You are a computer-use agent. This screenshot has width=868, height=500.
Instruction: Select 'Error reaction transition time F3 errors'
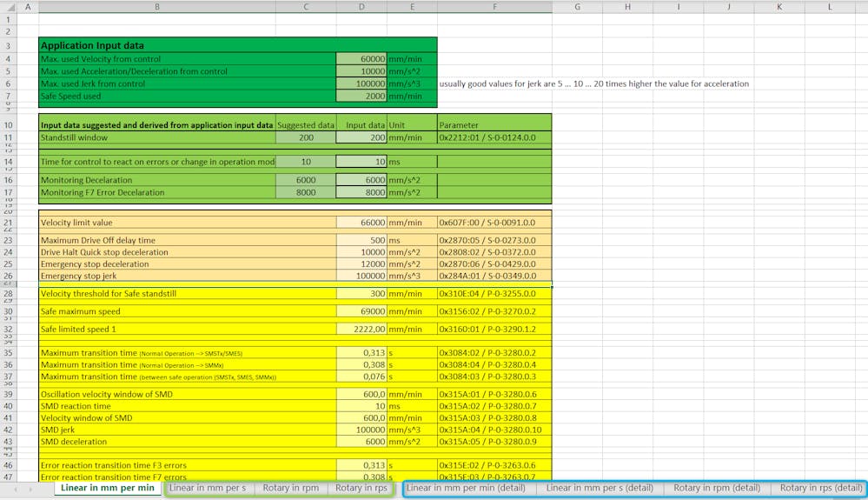pos(188,465)
